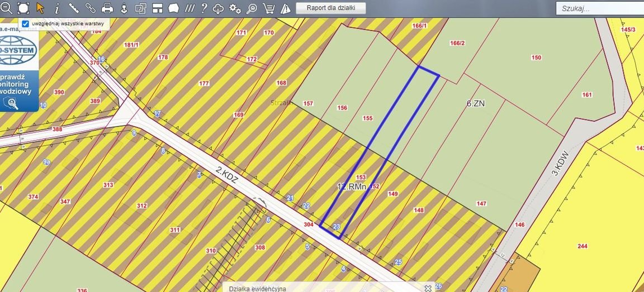The width and height of the screenshot is (644, 292).
Task: Uncheck 'uwzględniaj wszystkie warstwy' checkbox
Action: tap(25, 24)
